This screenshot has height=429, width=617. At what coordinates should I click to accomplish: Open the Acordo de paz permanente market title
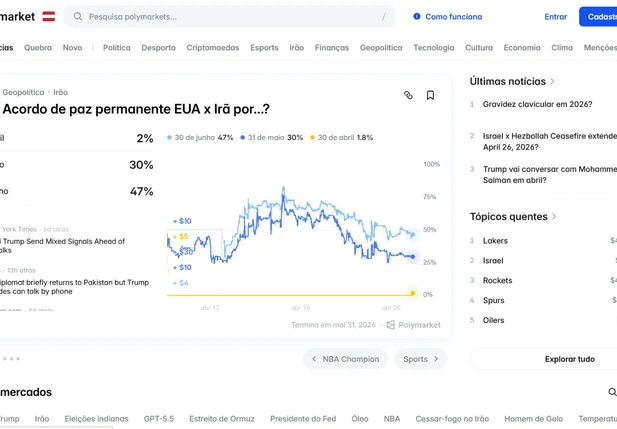pyautogui.click(x=136, y=109)
